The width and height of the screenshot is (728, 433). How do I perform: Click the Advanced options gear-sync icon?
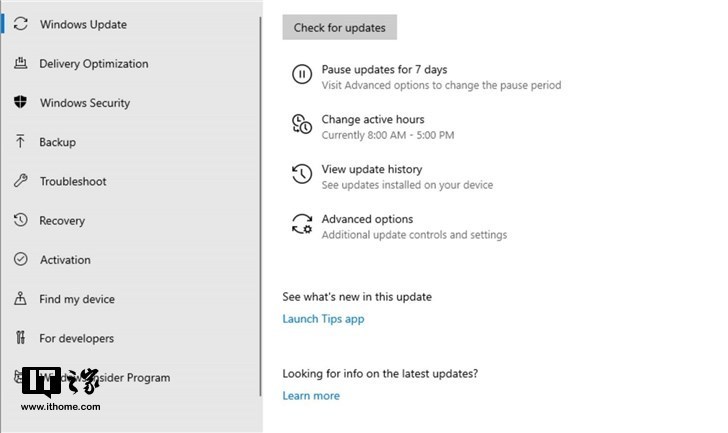click(x=302, y=224)
